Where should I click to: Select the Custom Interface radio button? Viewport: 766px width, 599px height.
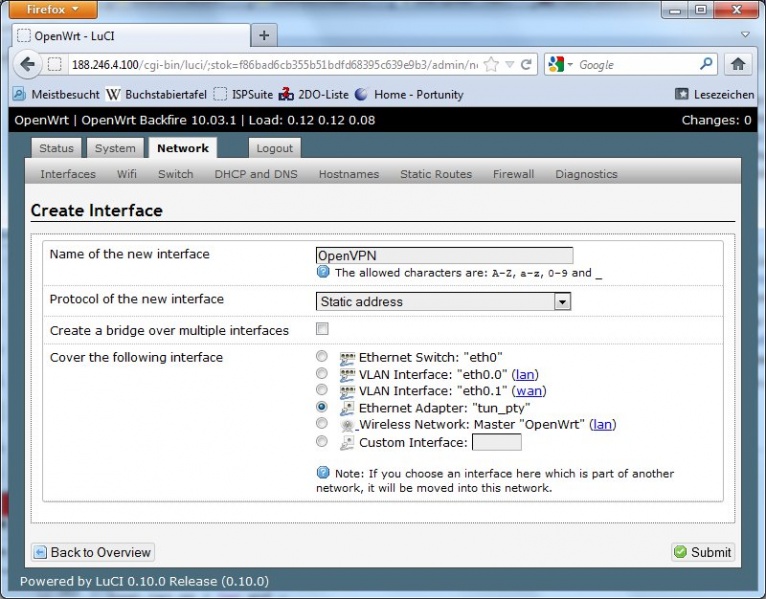[321, 442]
